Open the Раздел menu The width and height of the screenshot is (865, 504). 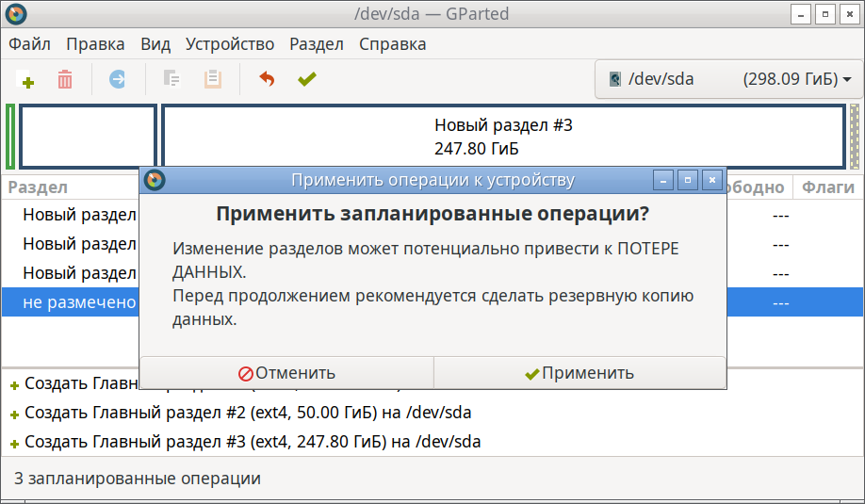tap(317, 44)
